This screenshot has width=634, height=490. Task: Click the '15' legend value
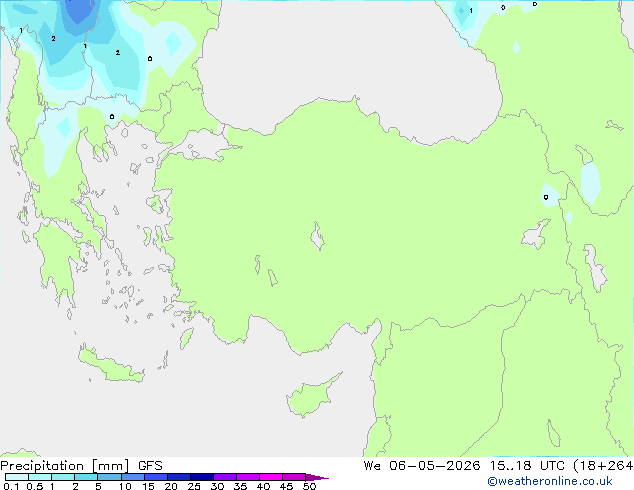point(148,486)
